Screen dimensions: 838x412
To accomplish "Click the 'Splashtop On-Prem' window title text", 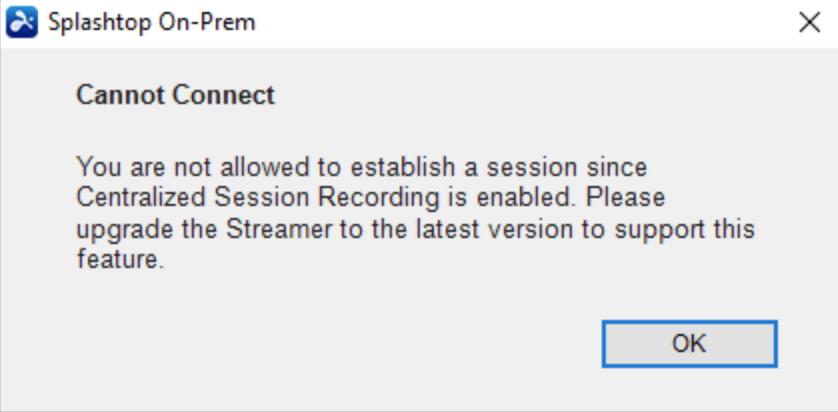I will [152, 22].
